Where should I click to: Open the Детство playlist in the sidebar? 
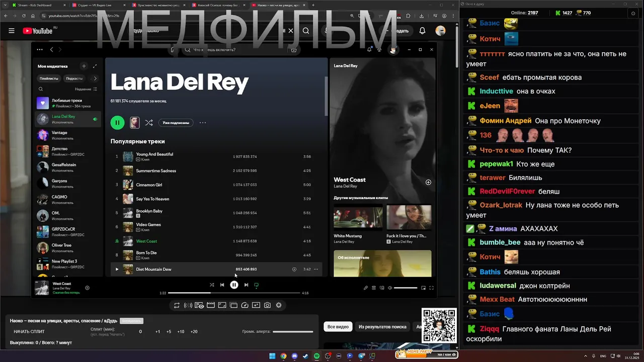tap(67, 151)
